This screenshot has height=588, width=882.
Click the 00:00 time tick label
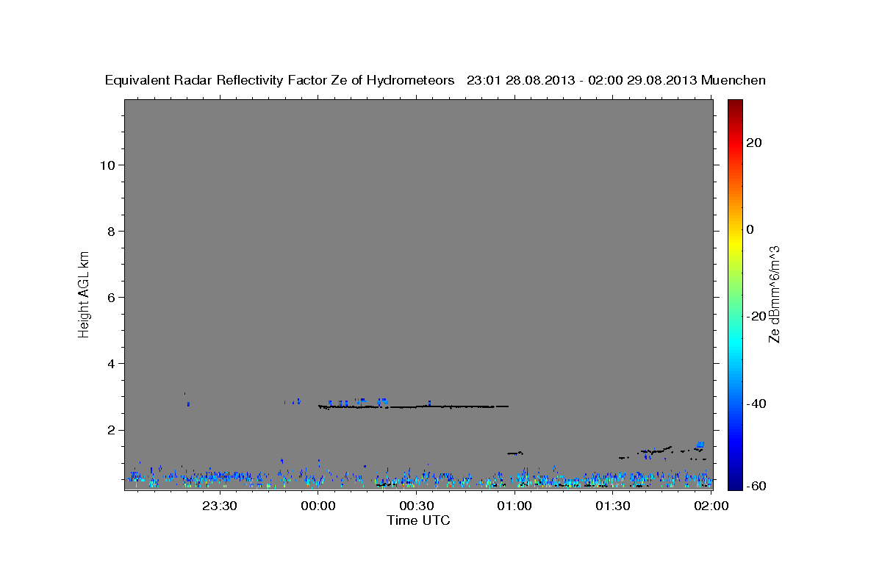click(318, 506)
